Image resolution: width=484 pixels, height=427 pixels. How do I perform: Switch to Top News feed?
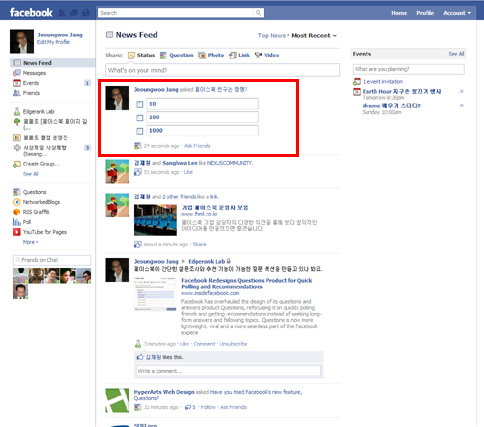pyautogui.click(x=272, y=36)
